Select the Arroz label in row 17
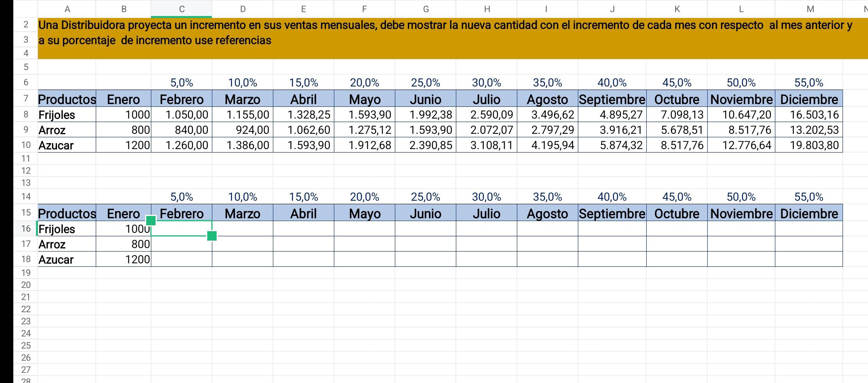The width and height of the screenshot is (868, 383). point(67,244)
